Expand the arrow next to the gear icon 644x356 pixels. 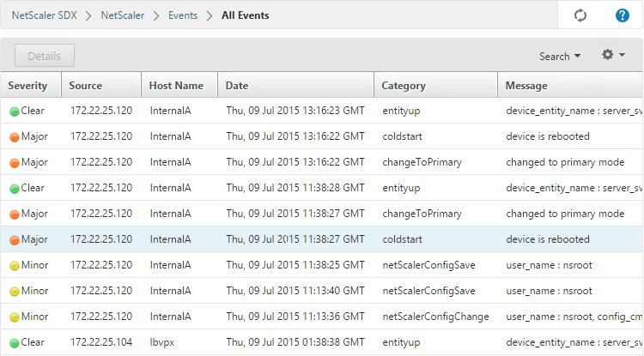point(622,55)
